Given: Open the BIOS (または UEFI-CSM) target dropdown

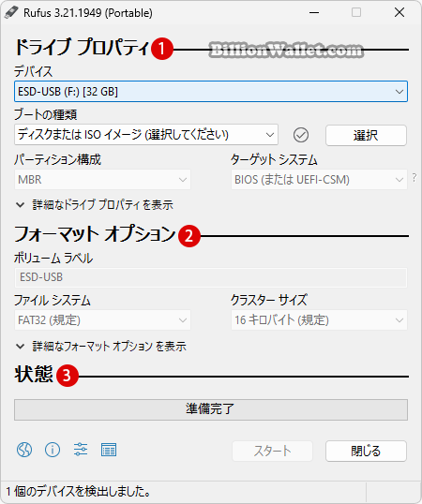Looking at the screenshot, I should coord(319,179).
